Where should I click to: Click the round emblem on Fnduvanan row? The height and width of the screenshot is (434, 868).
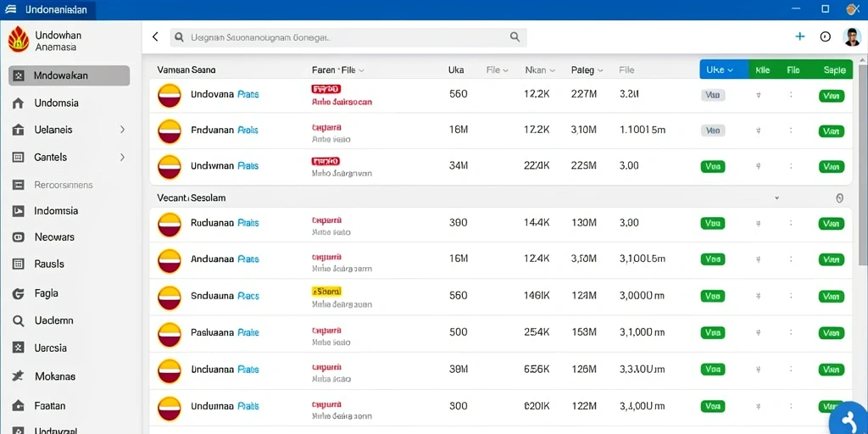(170, 131)
